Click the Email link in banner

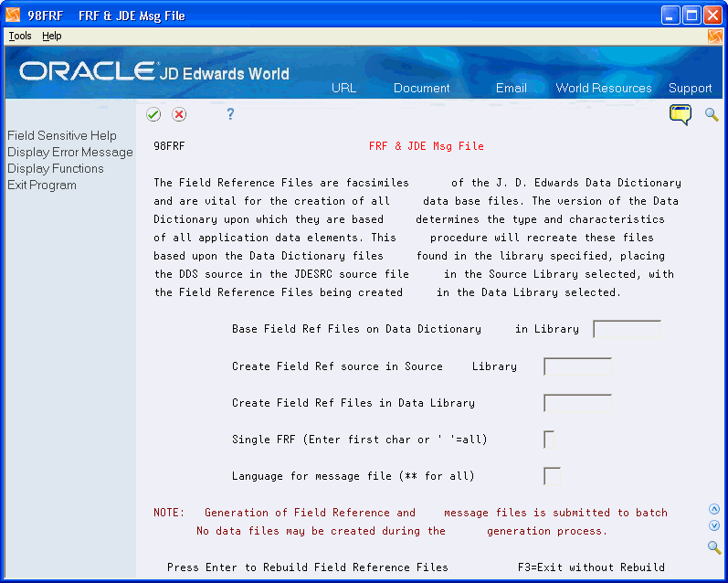coord(512,88)
